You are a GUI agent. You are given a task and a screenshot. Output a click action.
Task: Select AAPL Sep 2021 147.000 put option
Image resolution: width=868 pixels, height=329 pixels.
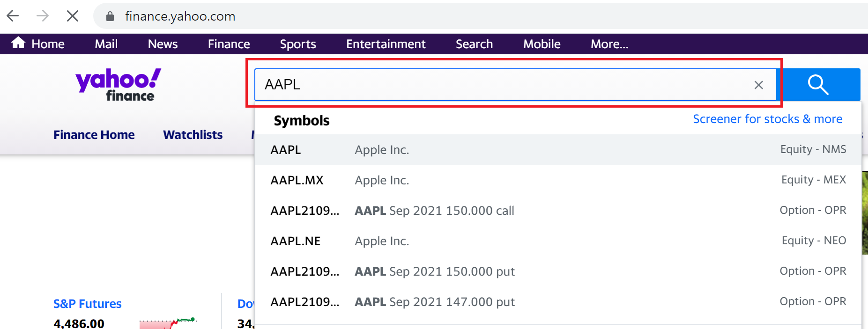(558, 302)
